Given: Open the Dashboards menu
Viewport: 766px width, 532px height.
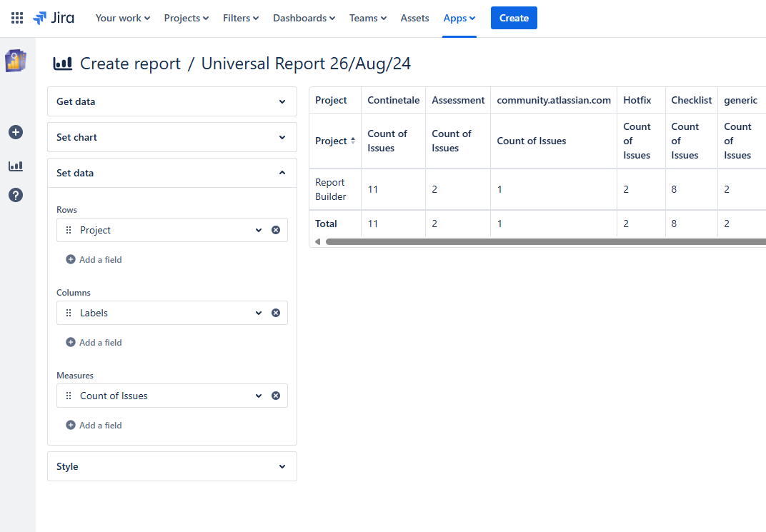Looking at the screenshot, I should click(x=304, y=18).
